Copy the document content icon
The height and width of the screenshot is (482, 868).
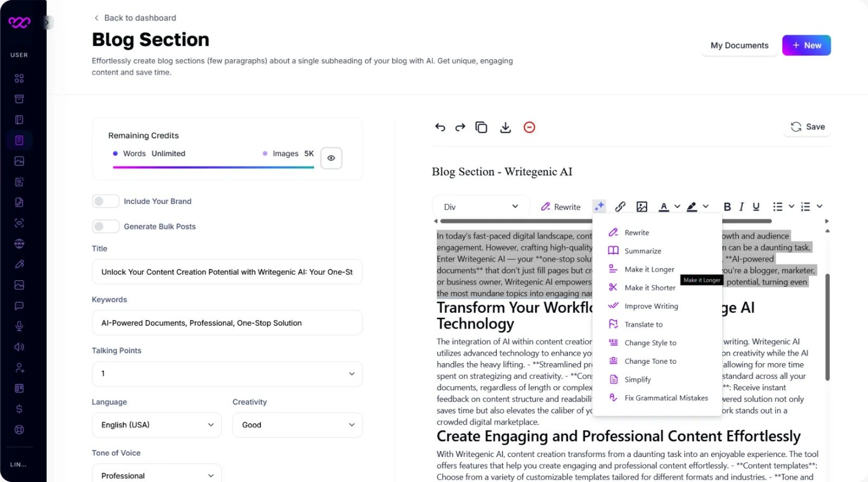481,127
